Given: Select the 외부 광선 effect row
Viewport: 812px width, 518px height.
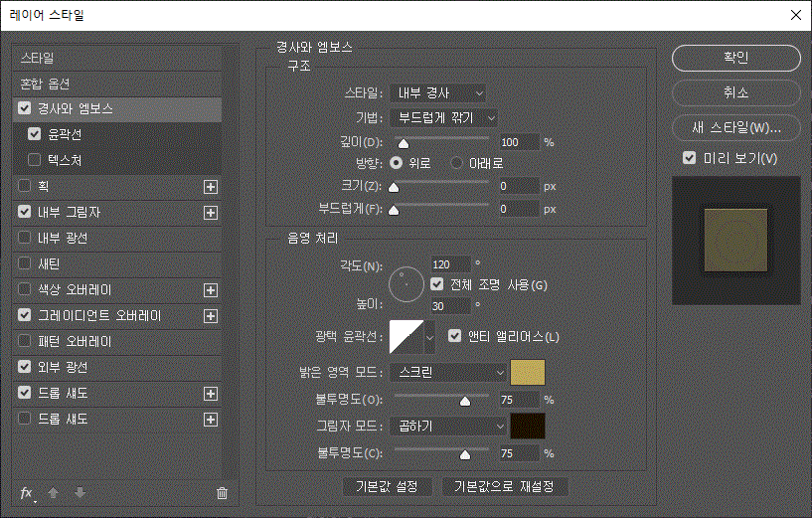Looking at the screenshot, I should coord(117,367).
